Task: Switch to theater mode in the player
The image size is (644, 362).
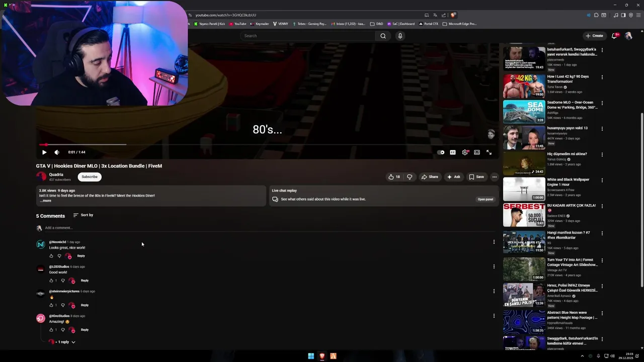Action: click(477, 152)
